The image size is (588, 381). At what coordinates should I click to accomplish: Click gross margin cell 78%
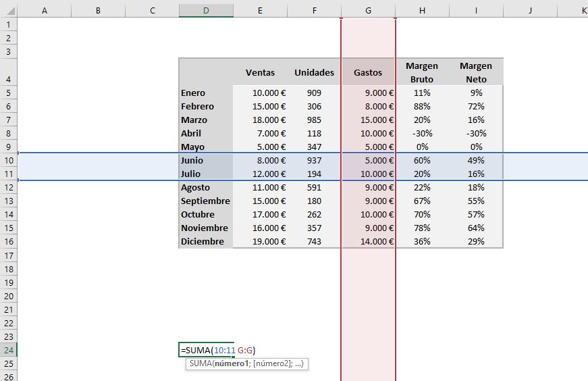(422, 228)
